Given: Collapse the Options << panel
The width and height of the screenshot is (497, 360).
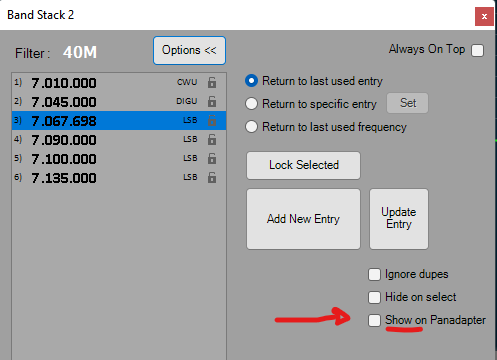Looking at the screenshot, I should (189, 50).
